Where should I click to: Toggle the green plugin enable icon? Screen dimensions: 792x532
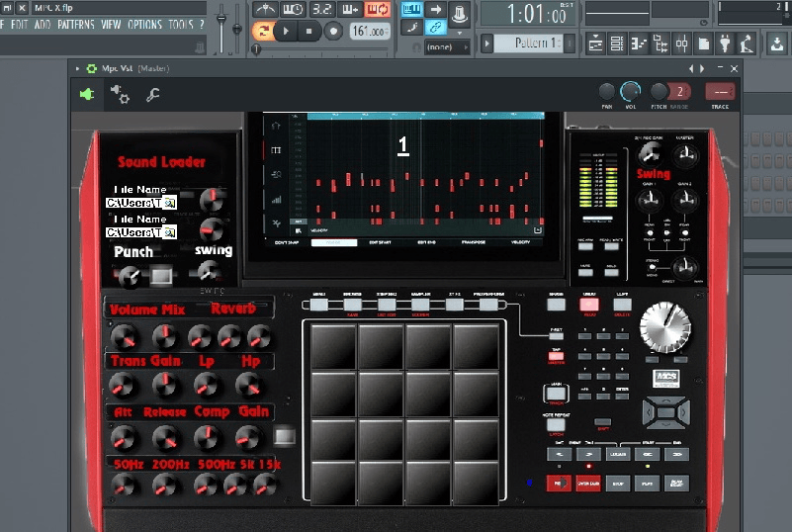87,94
